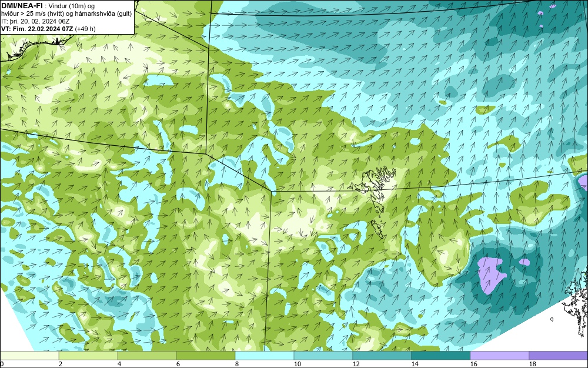This screenshot has width=588, height=368.
Task: Click the 12-14 m/s teal legend swatch
Action: click(382, 355)
